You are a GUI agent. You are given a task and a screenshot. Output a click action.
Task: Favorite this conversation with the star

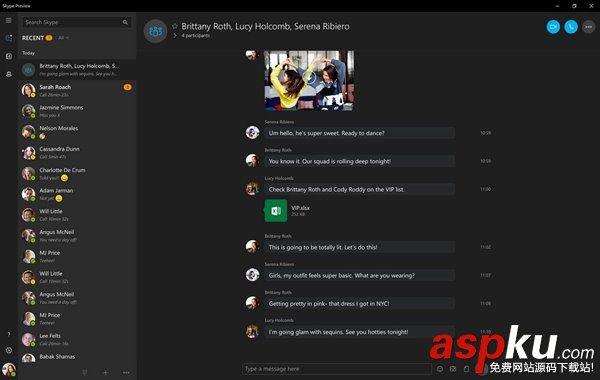175,26
